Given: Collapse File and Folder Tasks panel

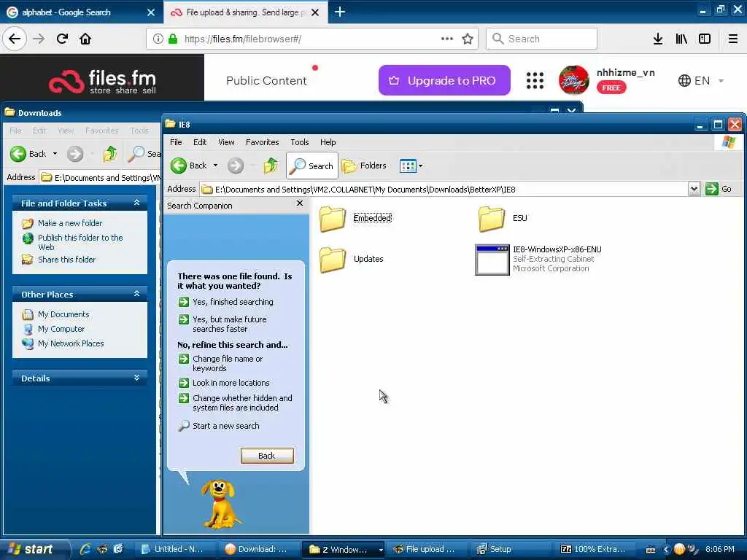Looking at the screenshot, I should point(136,203).
